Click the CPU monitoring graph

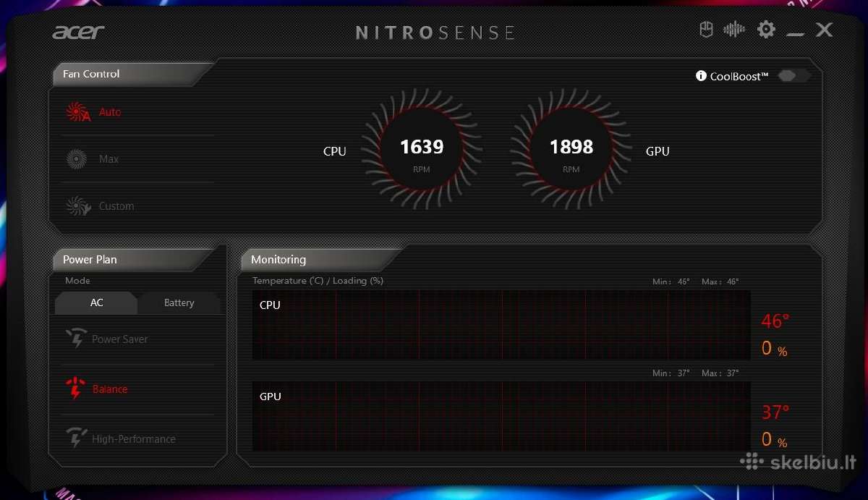[x=501, y=325]
